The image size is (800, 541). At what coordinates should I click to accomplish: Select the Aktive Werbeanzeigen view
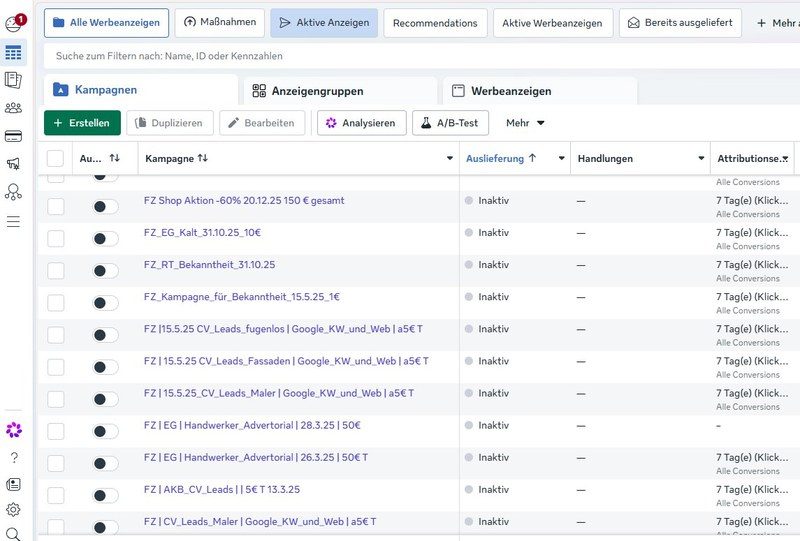[x=553, y=23]
